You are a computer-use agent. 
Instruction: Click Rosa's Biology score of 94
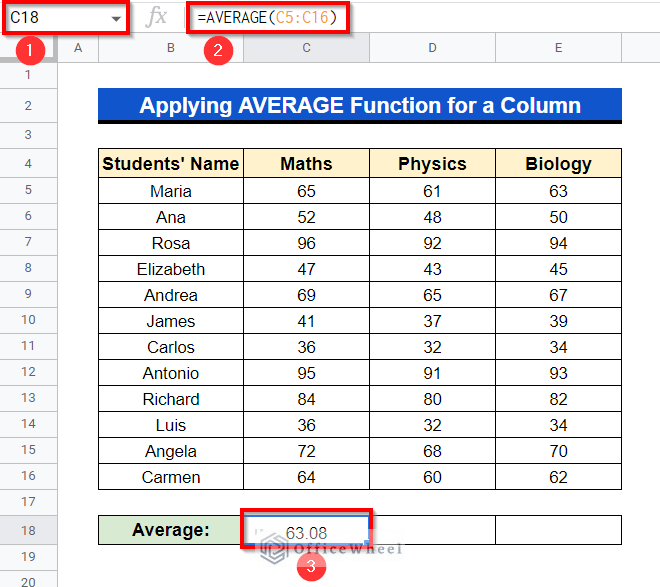point(558,243)
